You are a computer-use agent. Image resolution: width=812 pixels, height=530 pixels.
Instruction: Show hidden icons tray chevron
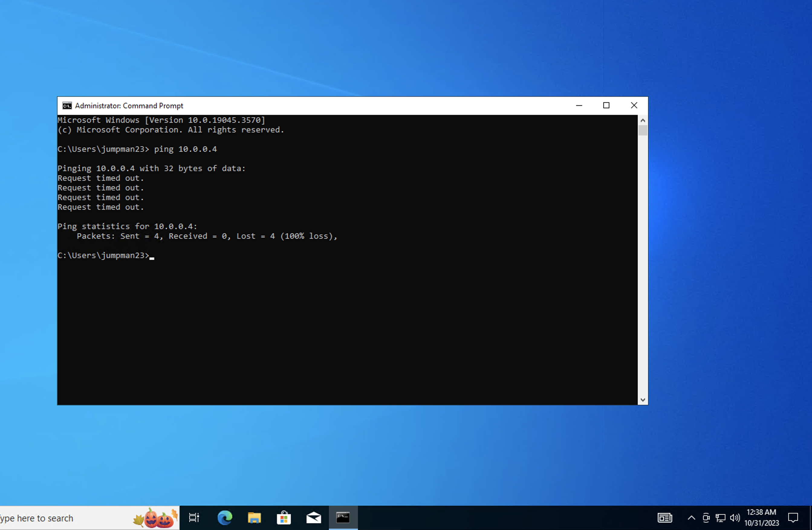click(691, 518)
